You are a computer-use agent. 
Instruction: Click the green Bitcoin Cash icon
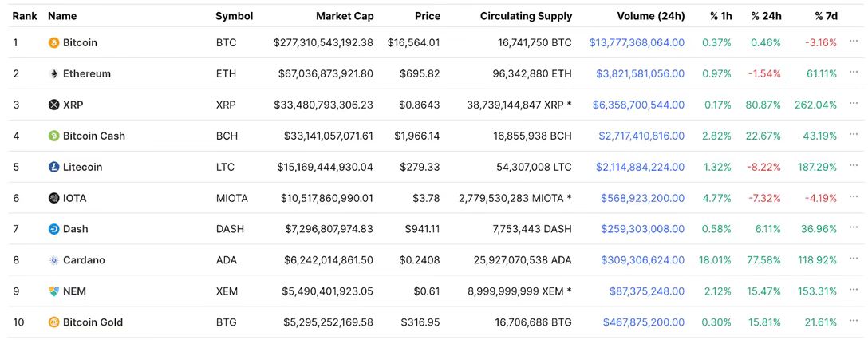(53, 136)
